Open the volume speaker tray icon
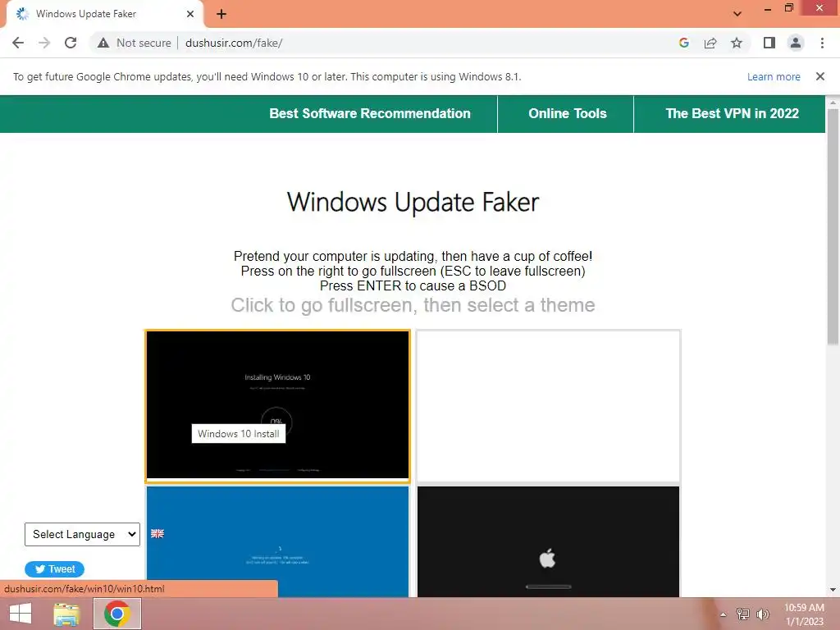The width and height of the screenshot is (840, 630). point(763,614)
